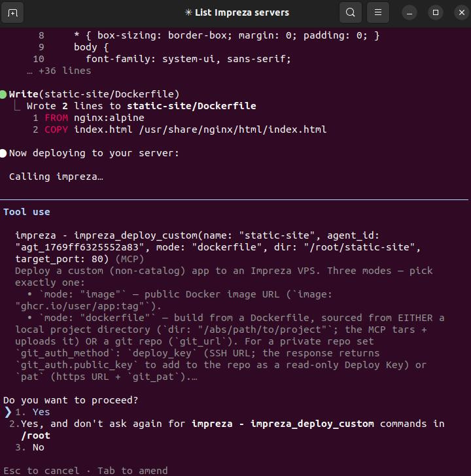Click the agent_id value agt_1769ff6325552a83
Viewport: 471px width, 476px height.
click(80, 247)
